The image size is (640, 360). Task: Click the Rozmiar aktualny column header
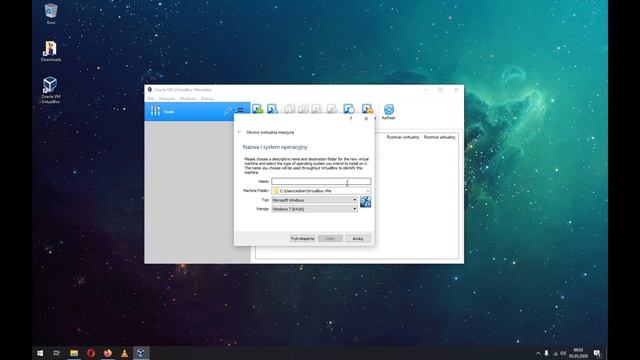click(x=440, y=137)
